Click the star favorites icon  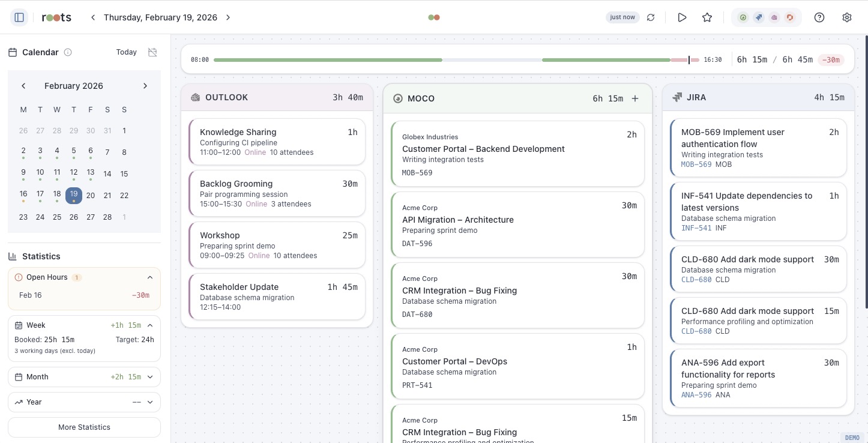tap(707, 17)
